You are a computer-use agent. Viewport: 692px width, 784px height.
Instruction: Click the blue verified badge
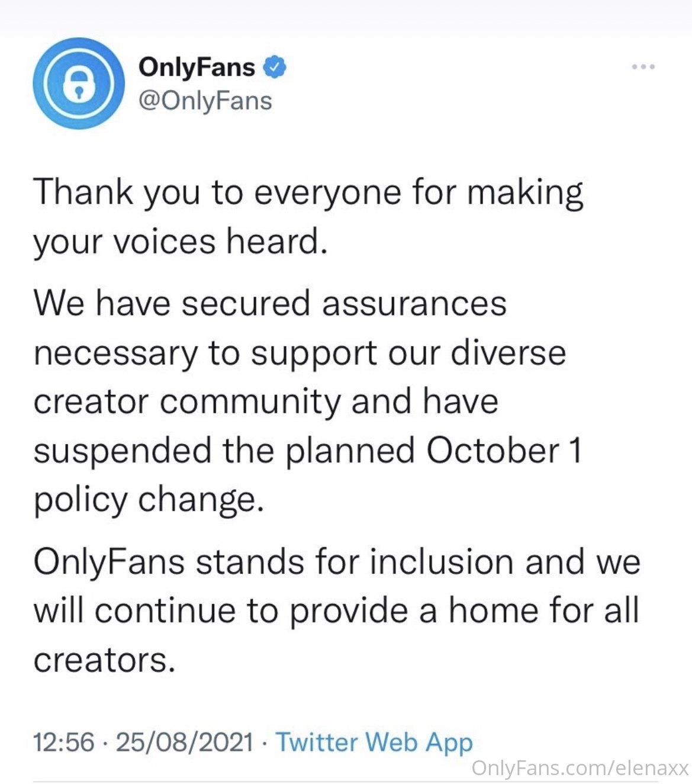275,67
